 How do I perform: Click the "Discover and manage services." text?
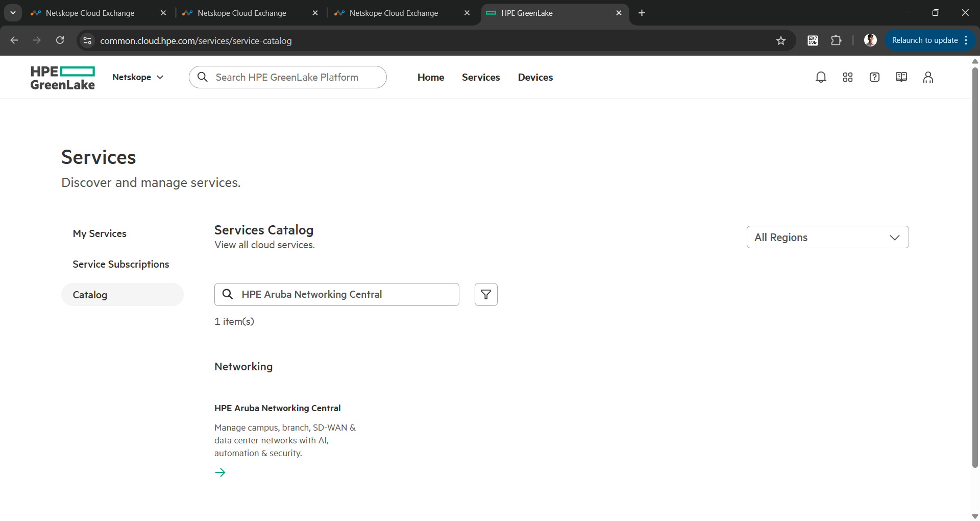tap(151, 182)
